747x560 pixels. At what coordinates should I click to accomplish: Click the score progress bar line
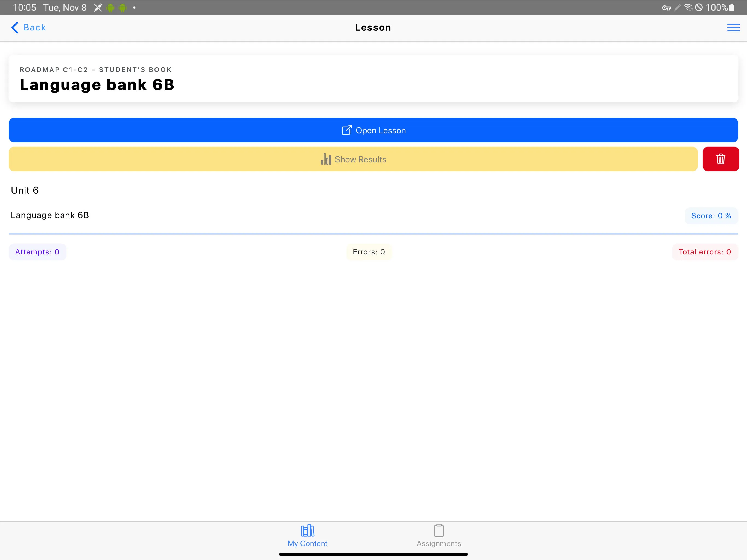373,234
